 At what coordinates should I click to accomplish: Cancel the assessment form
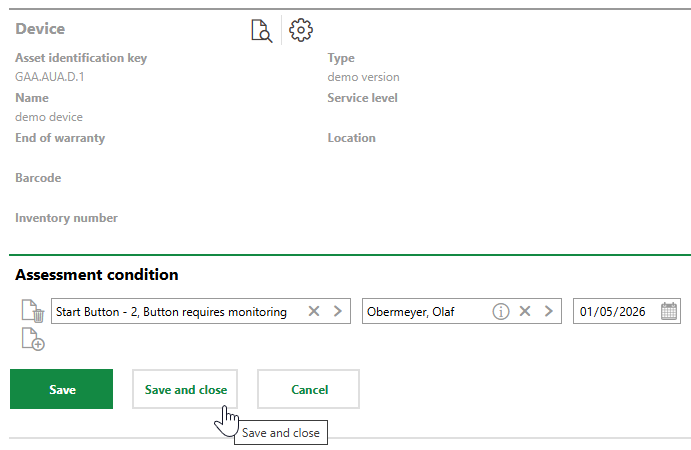coord(308,389)
